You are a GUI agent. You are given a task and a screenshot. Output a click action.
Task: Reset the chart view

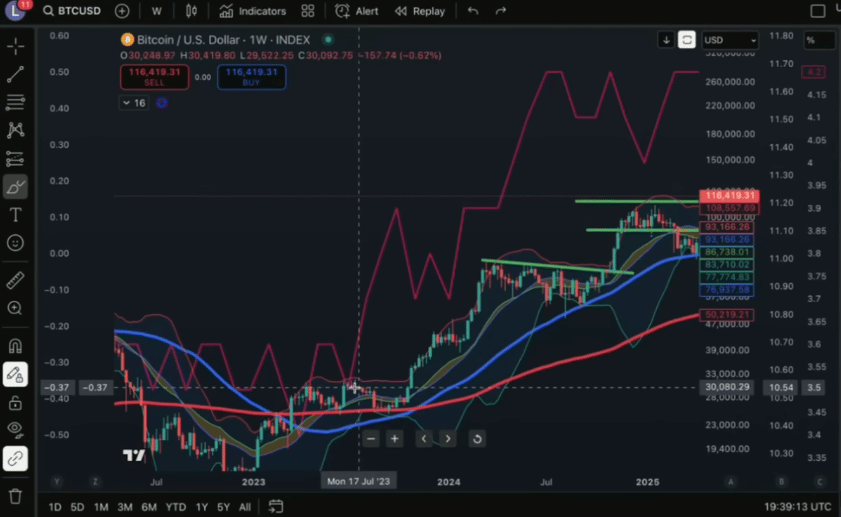(477, 439)
